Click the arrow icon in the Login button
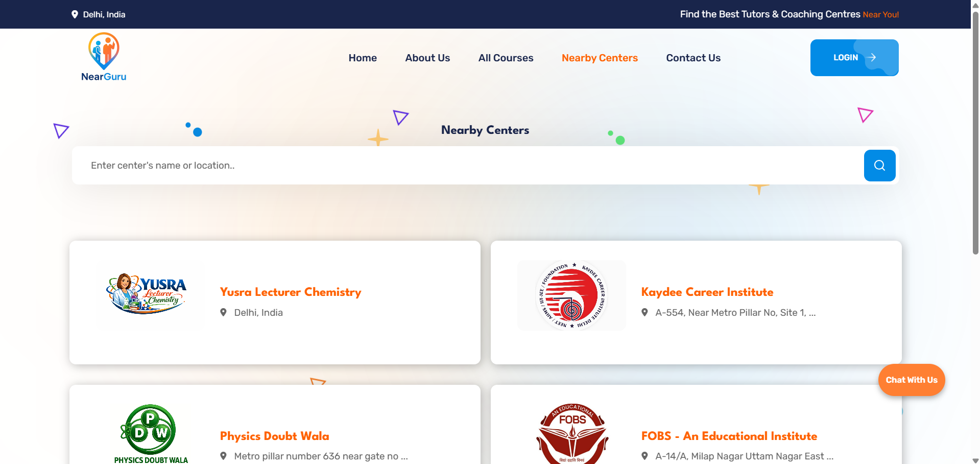 click(872, 58)
